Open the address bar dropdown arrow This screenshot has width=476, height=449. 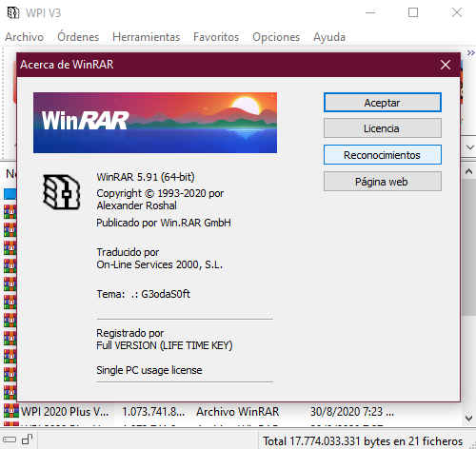tap(470, 147)
